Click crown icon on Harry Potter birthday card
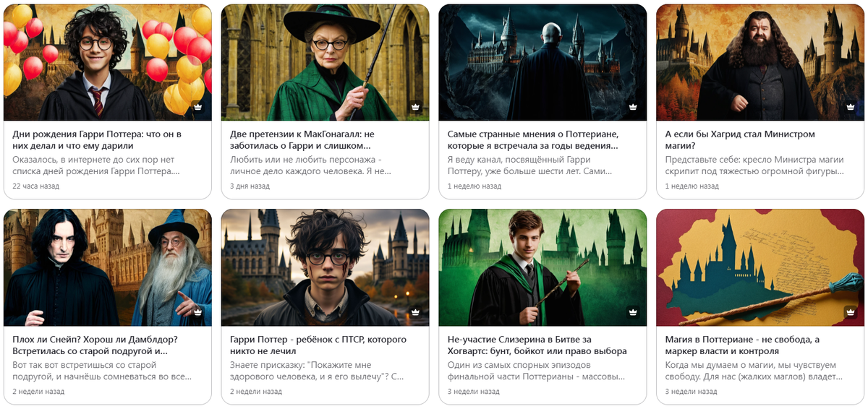 click(x=197, y=107)
